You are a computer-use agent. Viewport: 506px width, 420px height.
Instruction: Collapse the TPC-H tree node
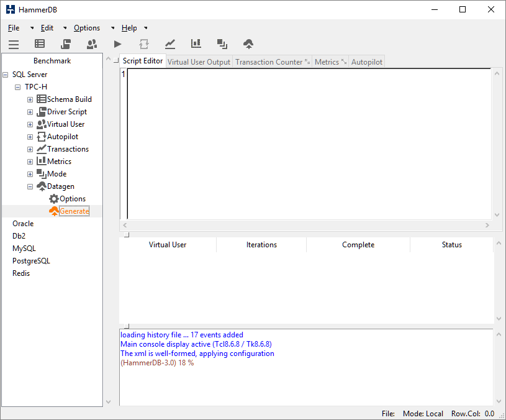point(18,87)
